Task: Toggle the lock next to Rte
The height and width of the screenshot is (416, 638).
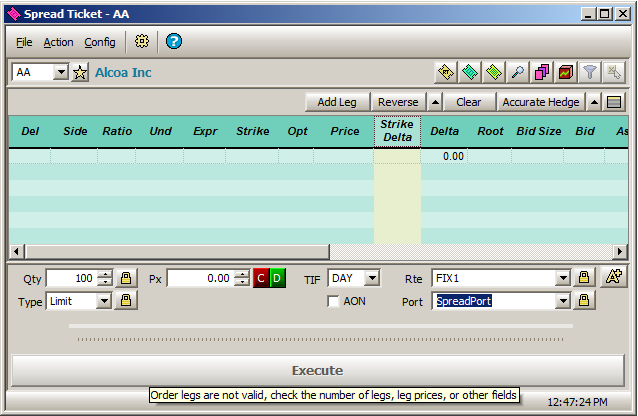Action: point(584,278)
